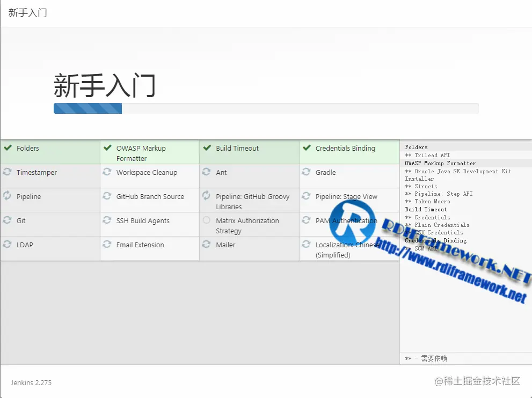The width and height of the screenshot is (532, 398).
Task: Click Trilead API line in install log
Action: coord(427,155)
